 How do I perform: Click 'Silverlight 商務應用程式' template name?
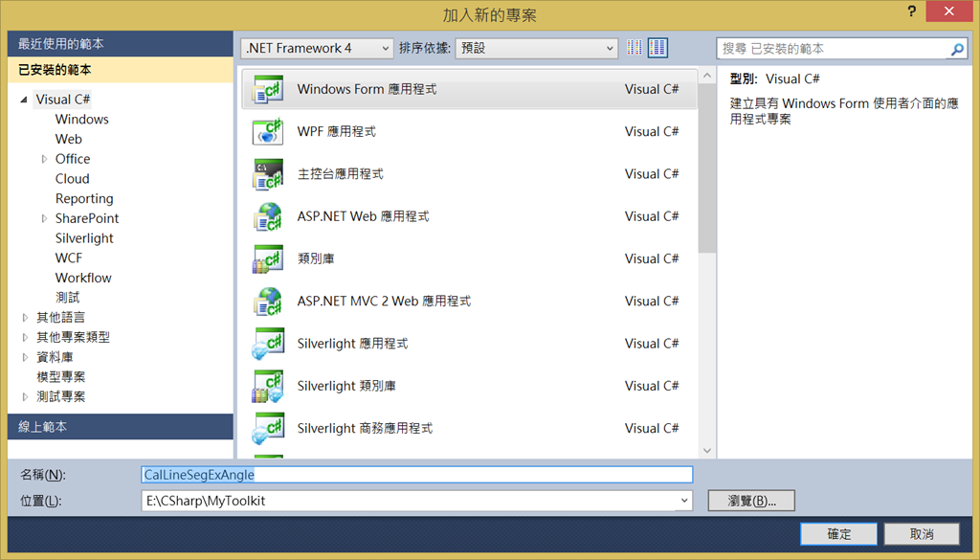pyautogui.click(x=365, y=429)
